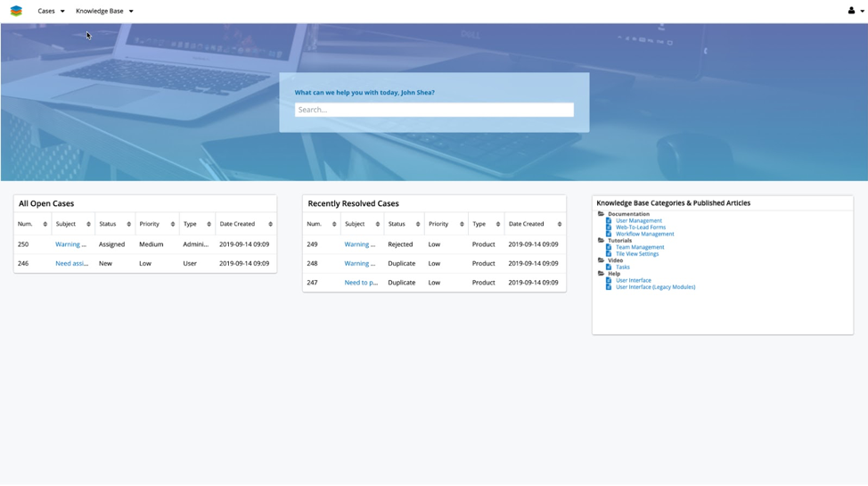Open the user profile icon menu
Screen dimensions: 868x486
(855, 11)
